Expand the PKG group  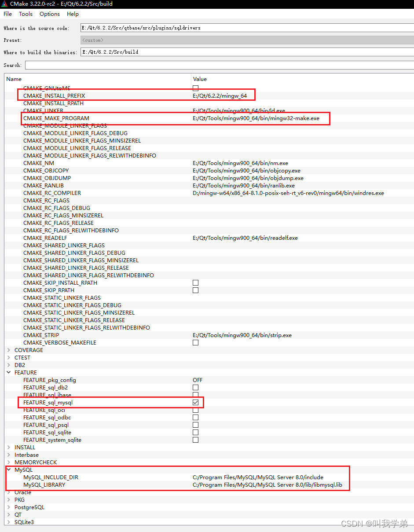click(x=9, y=499)
